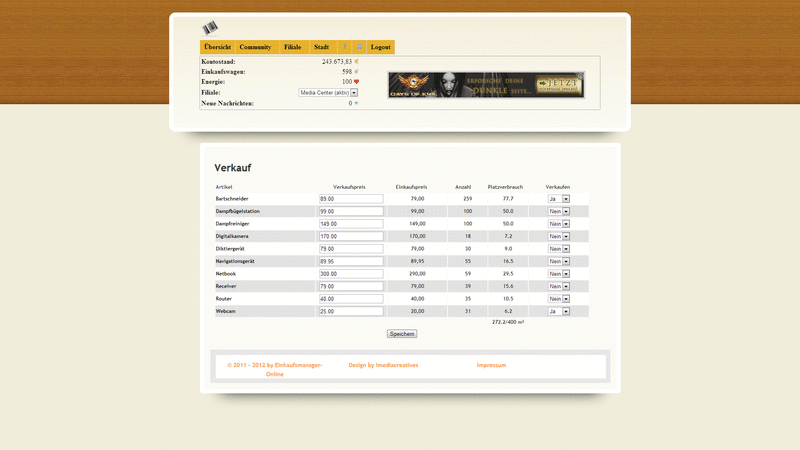Open Verkaufen dropdown for Dampfreiniger

(x=559, y=224)
